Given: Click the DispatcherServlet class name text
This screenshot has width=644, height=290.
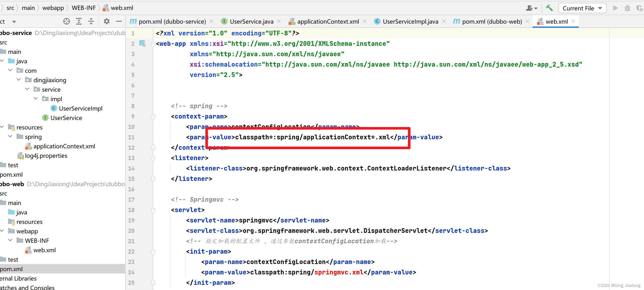Looking at the screenshot, I should 395,230.
